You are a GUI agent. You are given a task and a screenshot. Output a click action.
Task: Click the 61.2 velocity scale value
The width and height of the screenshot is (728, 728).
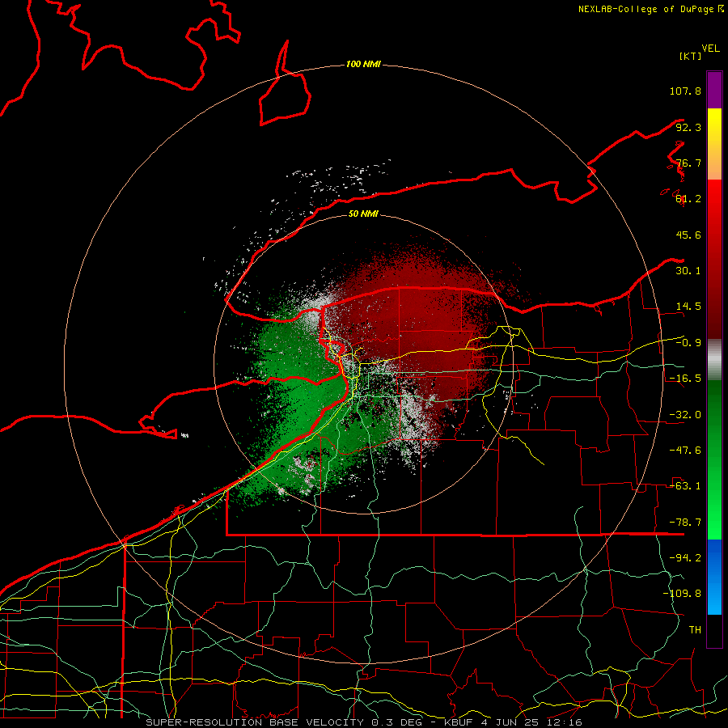pos(688,199)
